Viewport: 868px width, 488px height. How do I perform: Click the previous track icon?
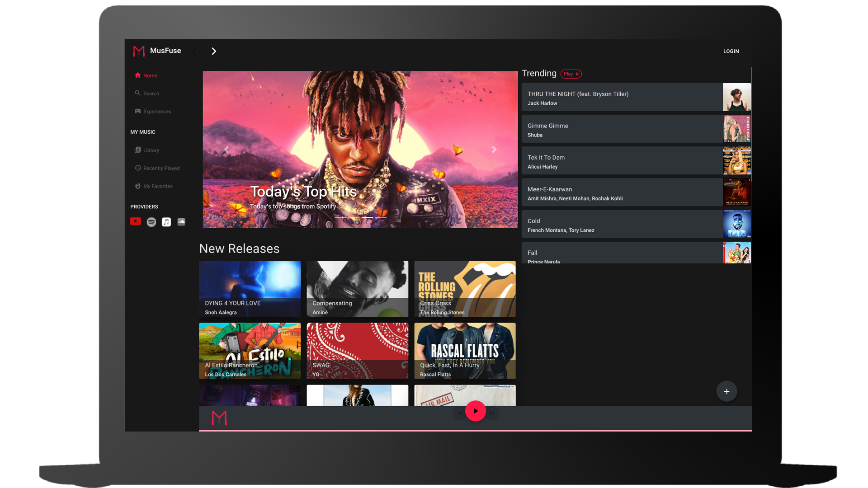(x=460, y=413)
